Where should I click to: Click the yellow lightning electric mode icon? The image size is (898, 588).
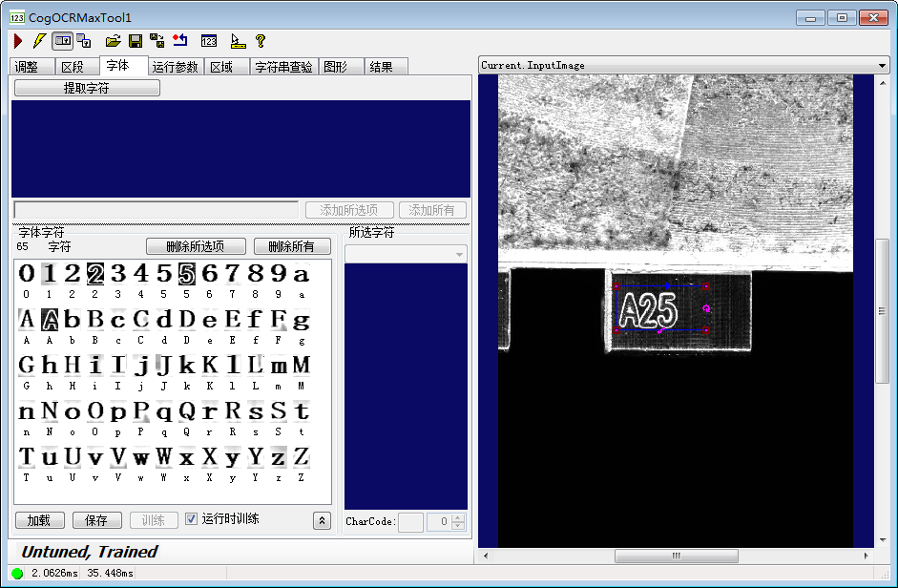click(x=38, y=41)
